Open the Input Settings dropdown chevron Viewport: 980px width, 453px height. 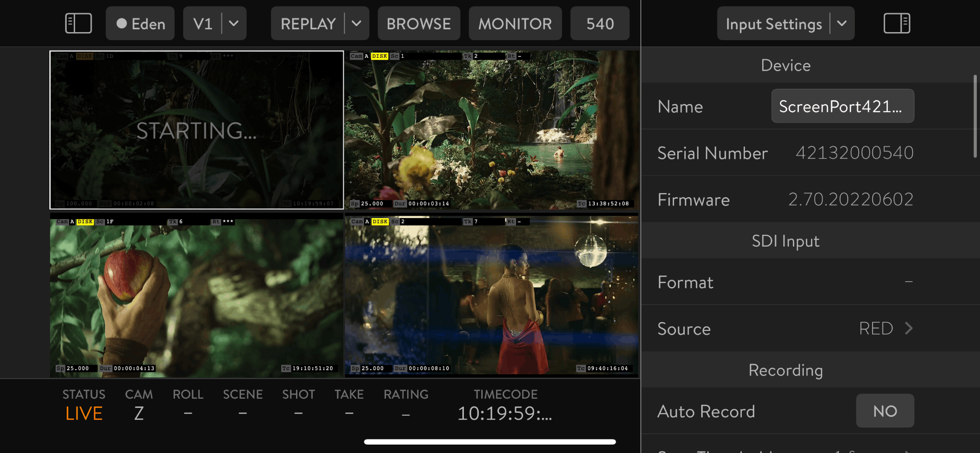(x=842, y=23)
